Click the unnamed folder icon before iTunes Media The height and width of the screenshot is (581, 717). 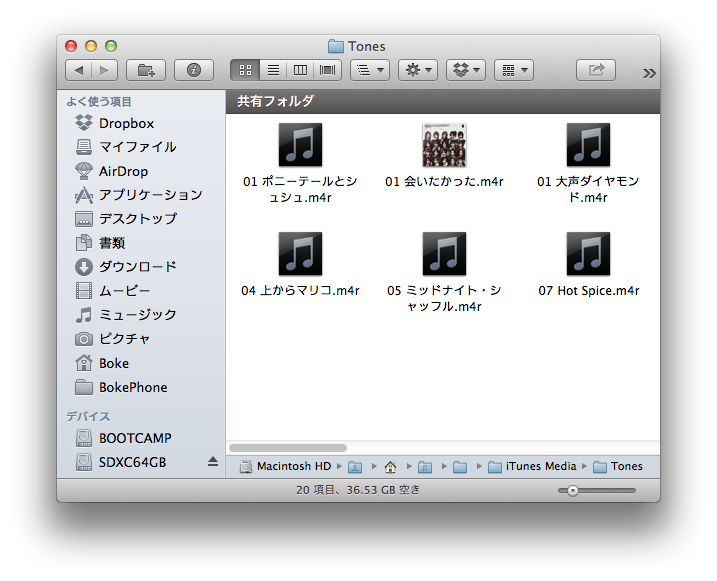point(460,467)
